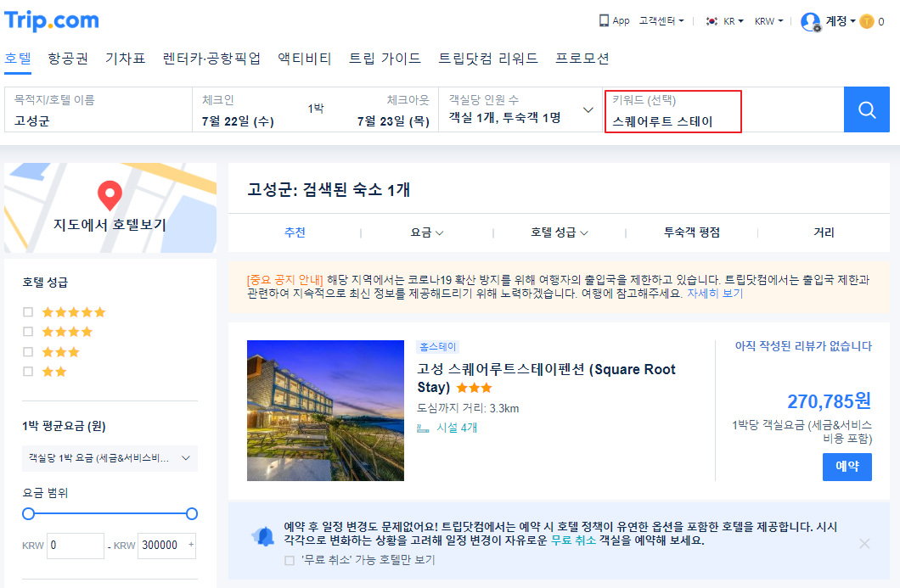This screenshot has height=588, width=900.
Task: Click the maximum KRW 300000 field
Action: click(x=166, y=546)
